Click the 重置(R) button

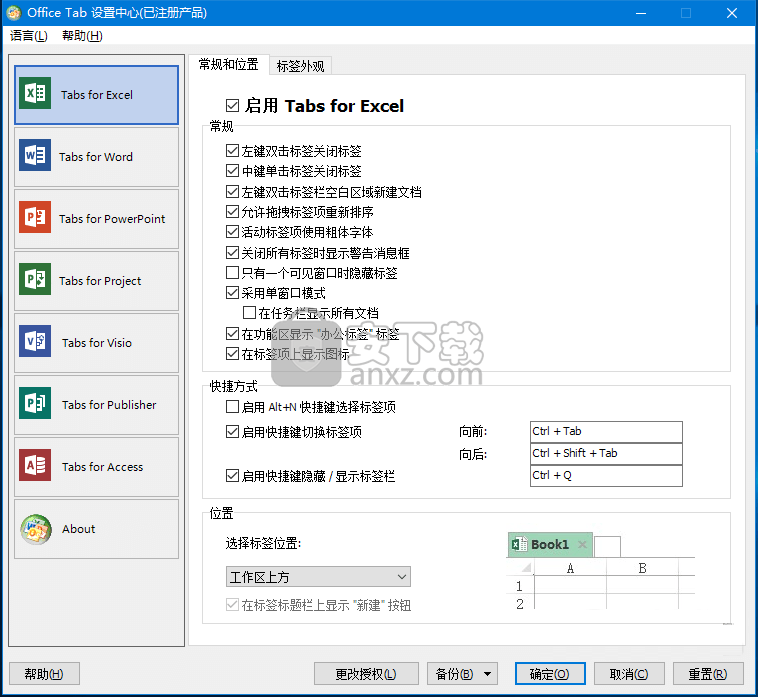[x=708, y=674]
